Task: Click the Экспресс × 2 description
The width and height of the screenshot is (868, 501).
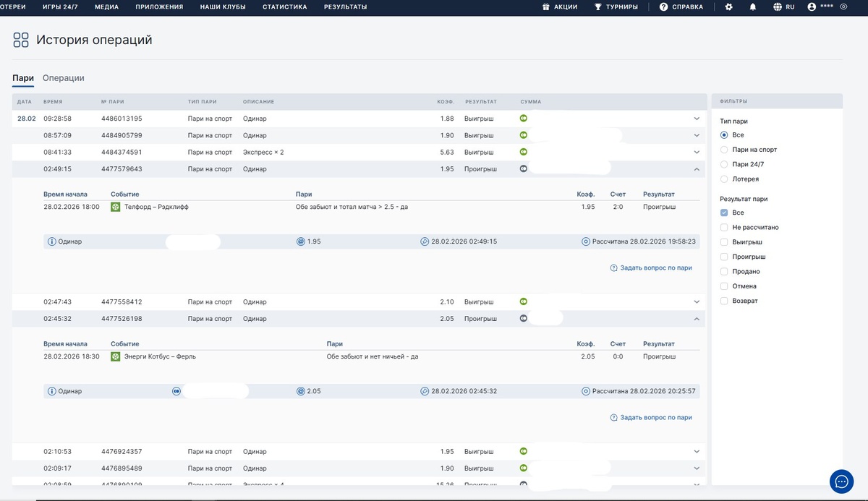Action: click(x=263, y=153)
